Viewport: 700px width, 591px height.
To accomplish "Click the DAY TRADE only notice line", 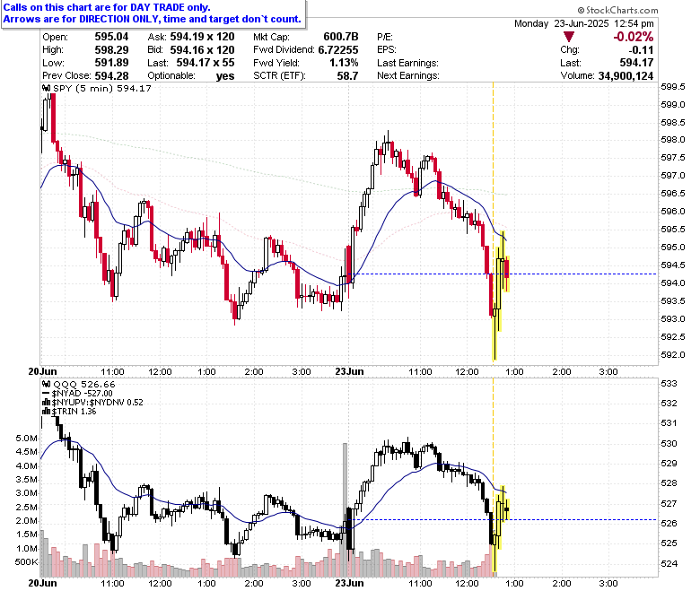I will coord(107,7).
